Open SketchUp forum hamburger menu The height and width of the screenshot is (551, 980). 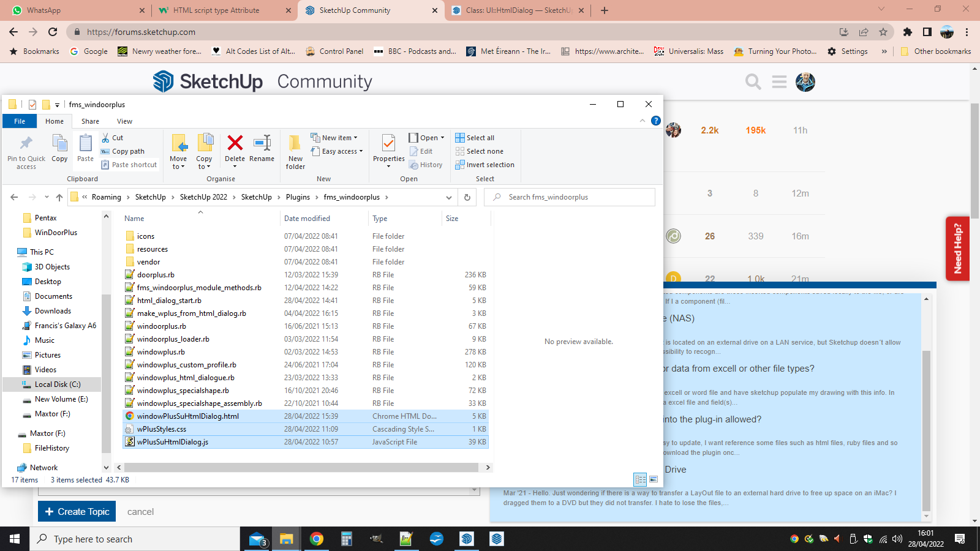coord(779,81)
